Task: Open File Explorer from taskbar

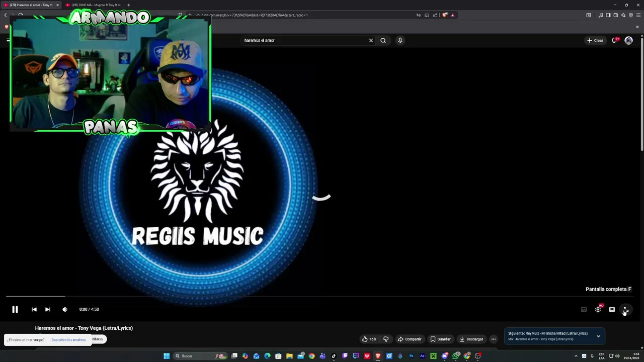Action: 289,356
